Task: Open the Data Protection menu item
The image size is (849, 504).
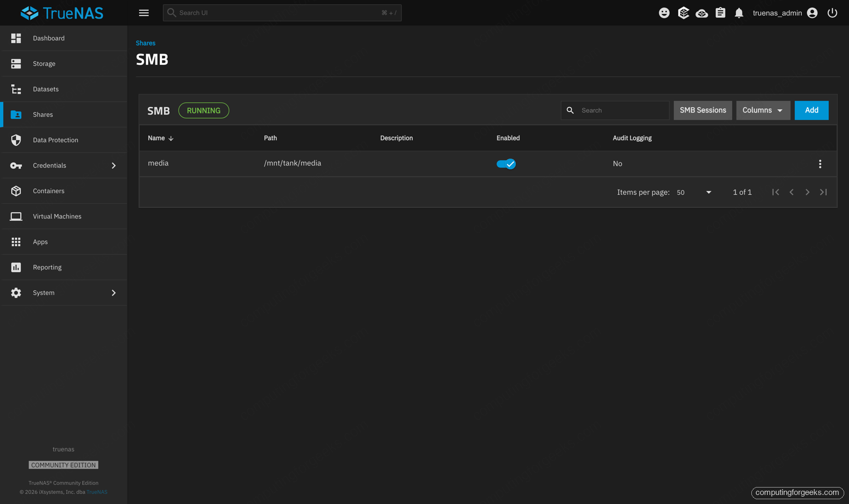Action: (64, 140)
